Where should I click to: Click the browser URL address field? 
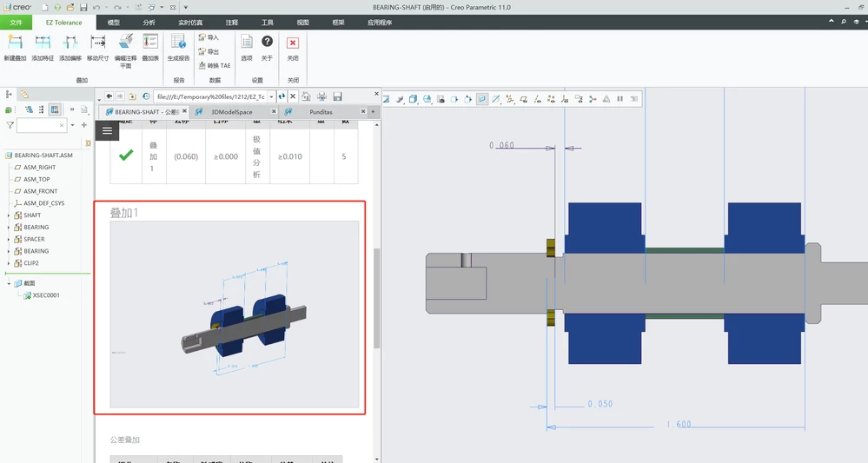pyautogui.click(x=211, y=96)
